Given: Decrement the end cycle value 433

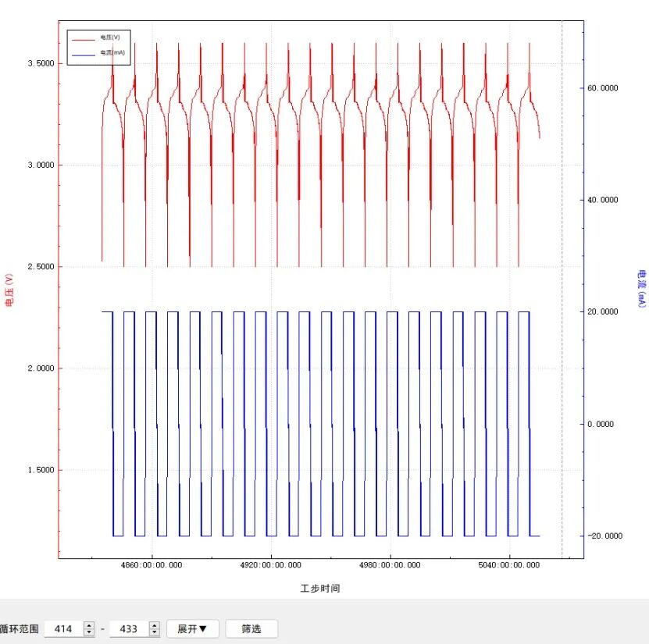Looking at the screenshot, I should (154, 632).
